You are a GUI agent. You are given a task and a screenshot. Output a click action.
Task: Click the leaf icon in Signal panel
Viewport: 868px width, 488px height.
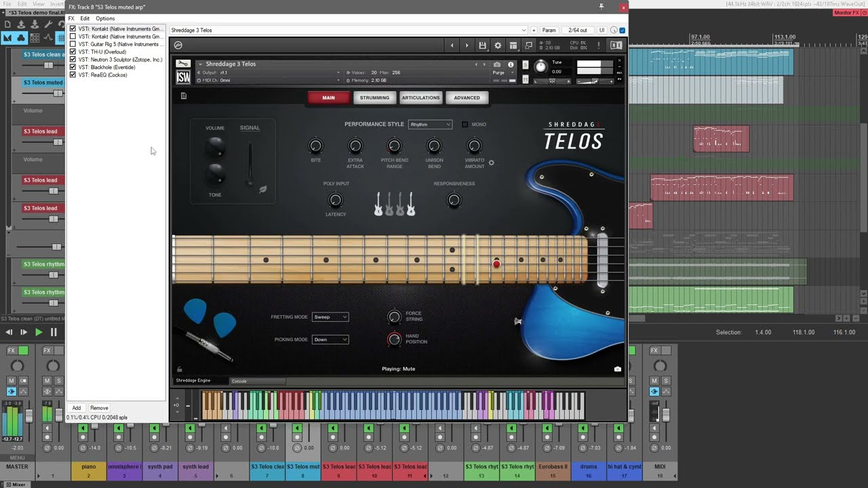coord(263,190)
